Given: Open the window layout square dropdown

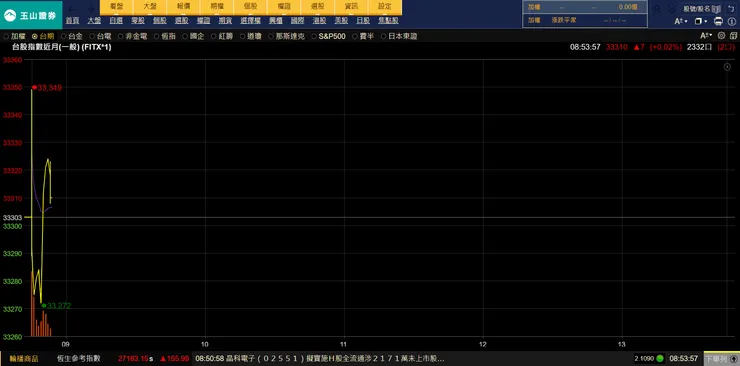Looking at the screenshot, I should 701,21.
